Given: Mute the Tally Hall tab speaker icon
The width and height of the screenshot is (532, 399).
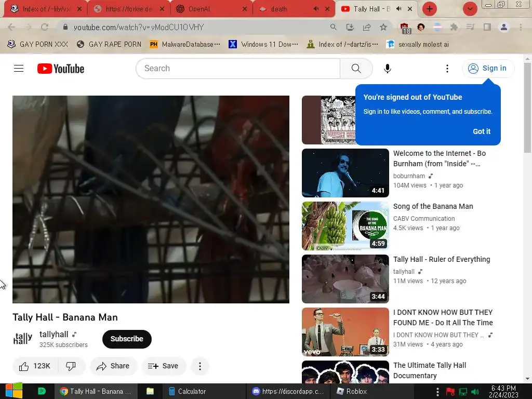Looking at the screenshot, I should click(399, 9).
